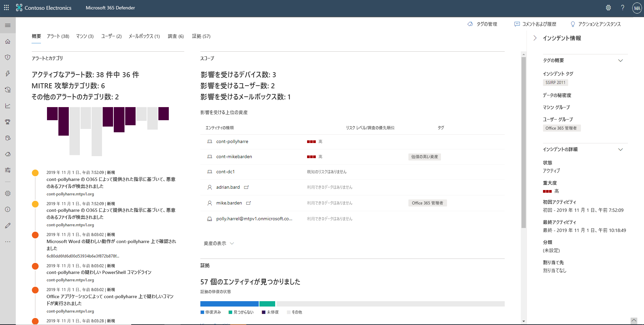Expand the 資産の表示 dropdown
The image size is (644, 325).
[x=219, y=243]
